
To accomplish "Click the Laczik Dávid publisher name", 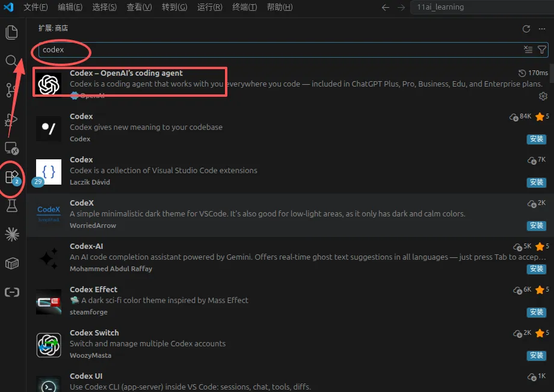I will click(90, 182).
